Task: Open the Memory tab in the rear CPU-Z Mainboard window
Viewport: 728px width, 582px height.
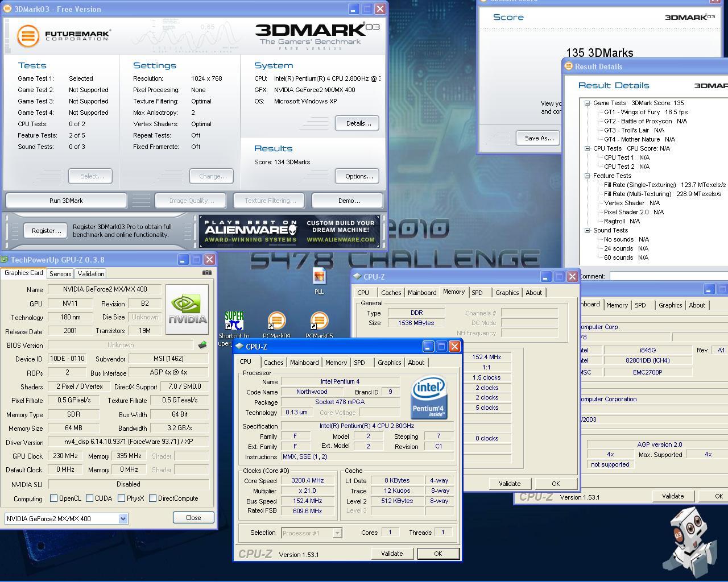Action: (x=617, y=305)
